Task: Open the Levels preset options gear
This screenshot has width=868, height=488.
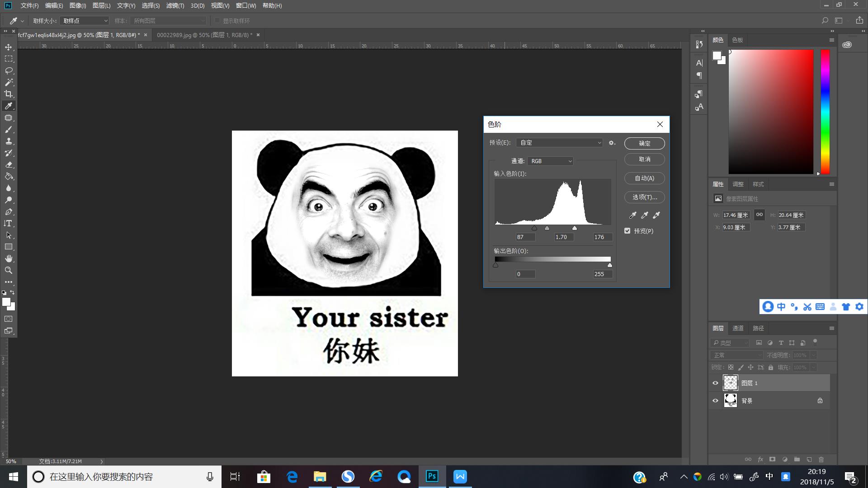Action: tap(612, 143)
